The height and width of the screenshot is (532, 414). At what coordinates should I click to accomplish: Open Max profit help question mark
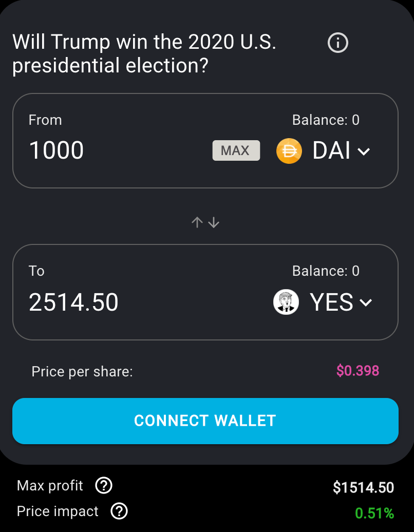[x=104, y=485]
